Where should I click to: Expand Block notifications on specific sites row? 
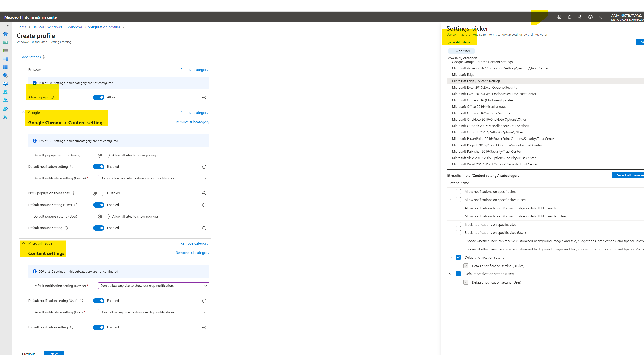tap(450, 225)
